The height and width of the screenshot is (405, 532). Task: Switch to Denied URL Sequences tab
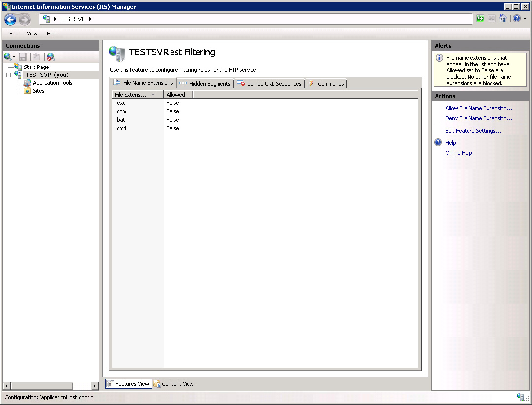point(269,84)
